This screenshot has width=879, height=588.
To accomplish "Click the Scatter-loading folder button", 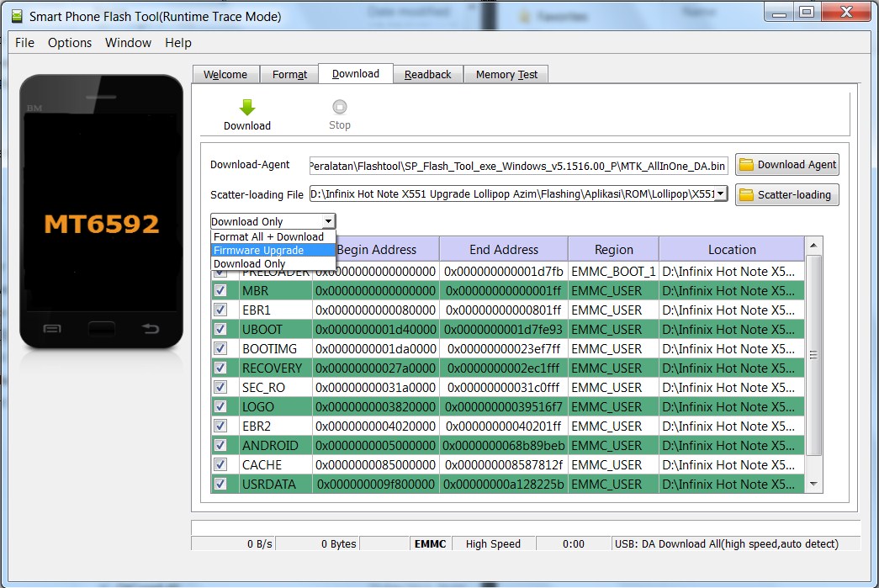I will pyautogui.click(x=787, y=195).
